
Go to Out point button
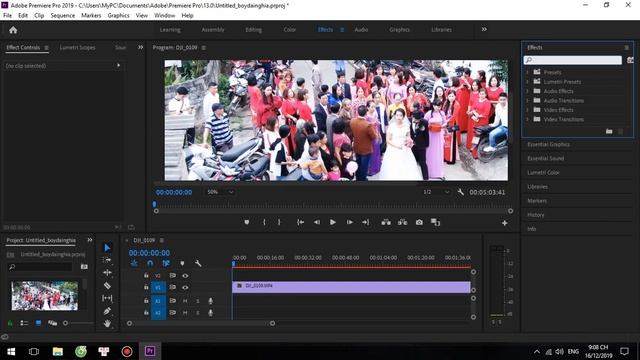365,222
